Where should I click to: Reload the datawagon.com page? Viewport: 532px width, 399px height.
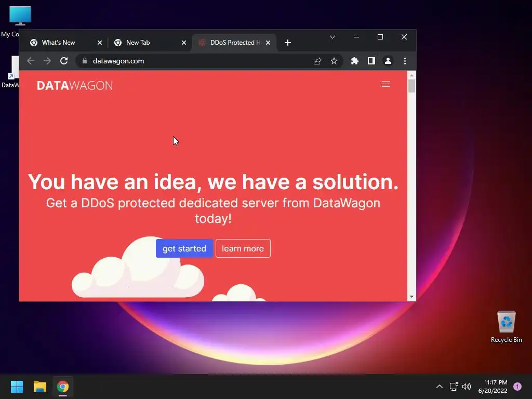pos(64,61)
